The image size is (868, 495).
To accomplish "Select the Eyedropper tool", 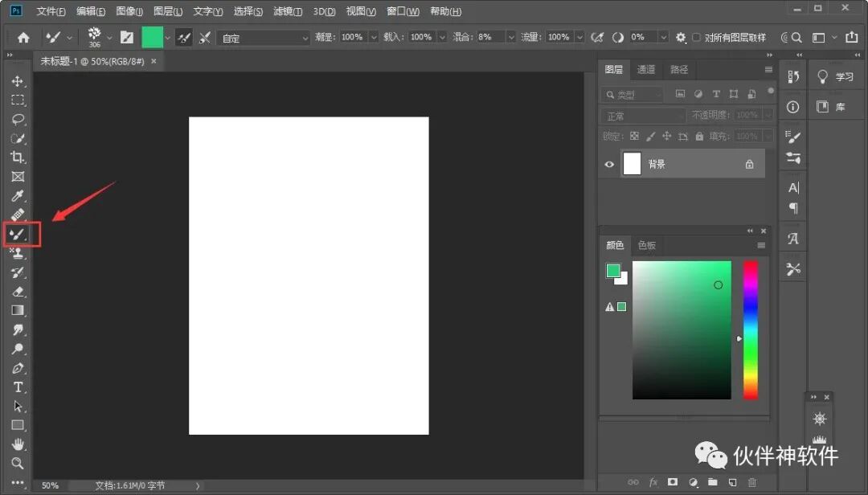I will click(18, 196).
